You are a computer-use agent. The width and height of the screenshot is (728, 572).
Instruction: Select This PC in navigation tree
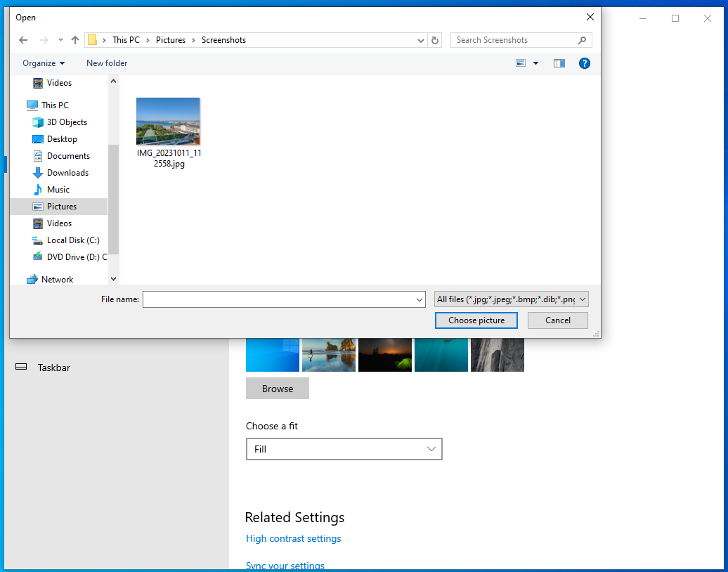tap(55, 105)
